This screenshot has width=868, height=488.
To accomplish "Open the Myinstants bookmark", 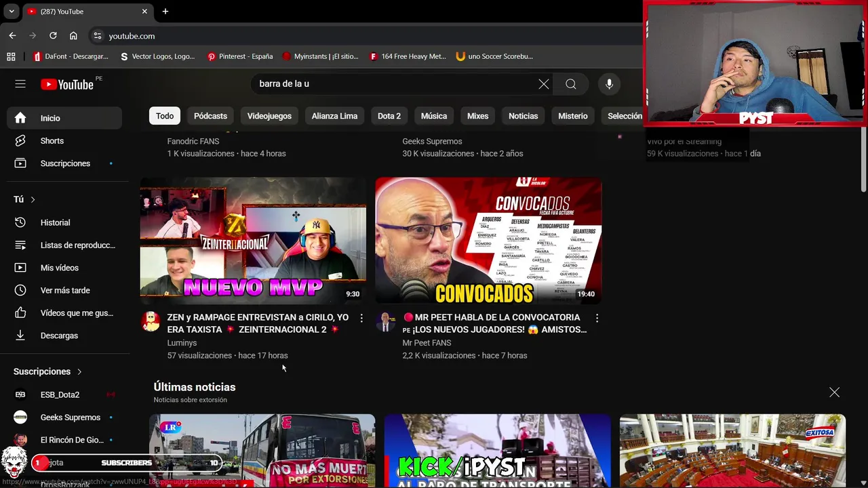I will click(320, 56).
